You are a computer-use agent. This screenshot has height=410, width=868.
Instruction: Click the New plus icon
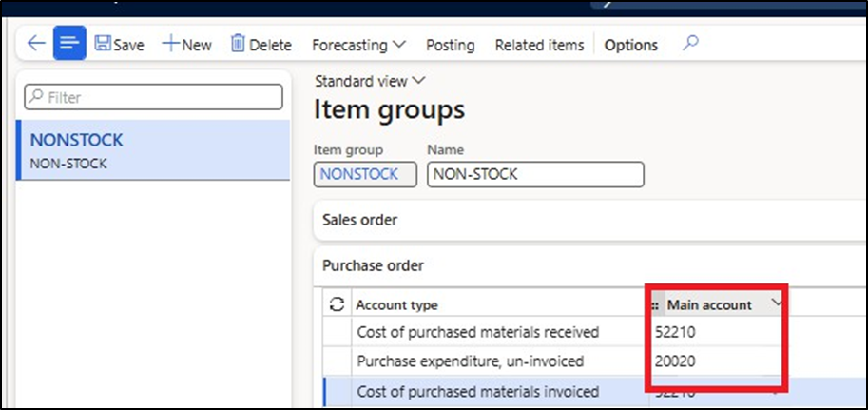tap(171, 45)
